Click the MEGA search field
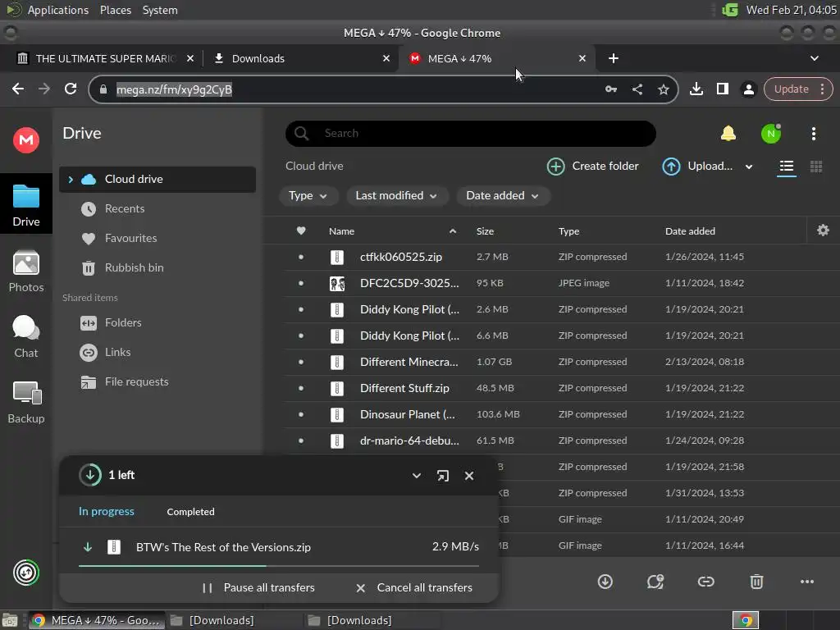The image size is (840, 630). point(470,134)
